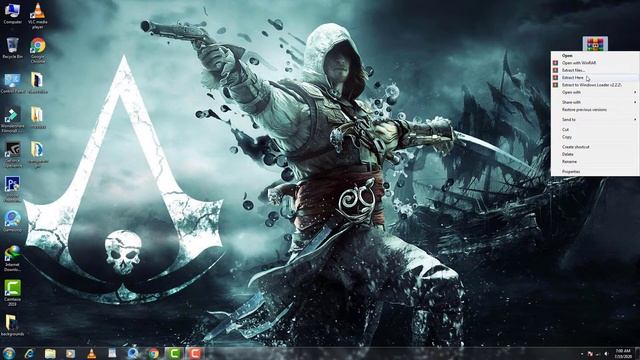640x360 pixels.
Task: Select the Internet Download Manager desktop shortcut
Action: (x=12, y=258)
